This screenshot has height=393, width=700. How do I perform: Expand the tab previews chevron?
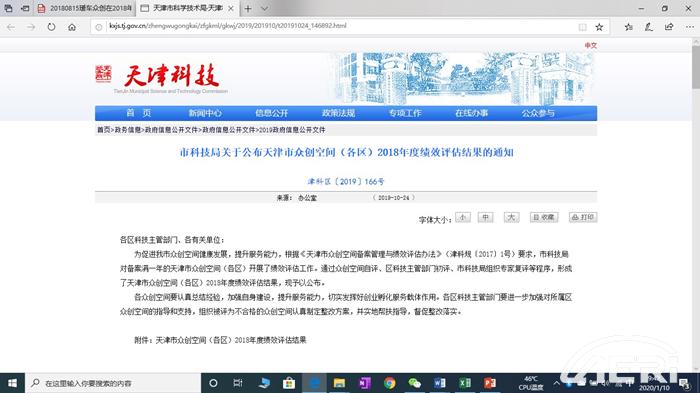(264, 8)
